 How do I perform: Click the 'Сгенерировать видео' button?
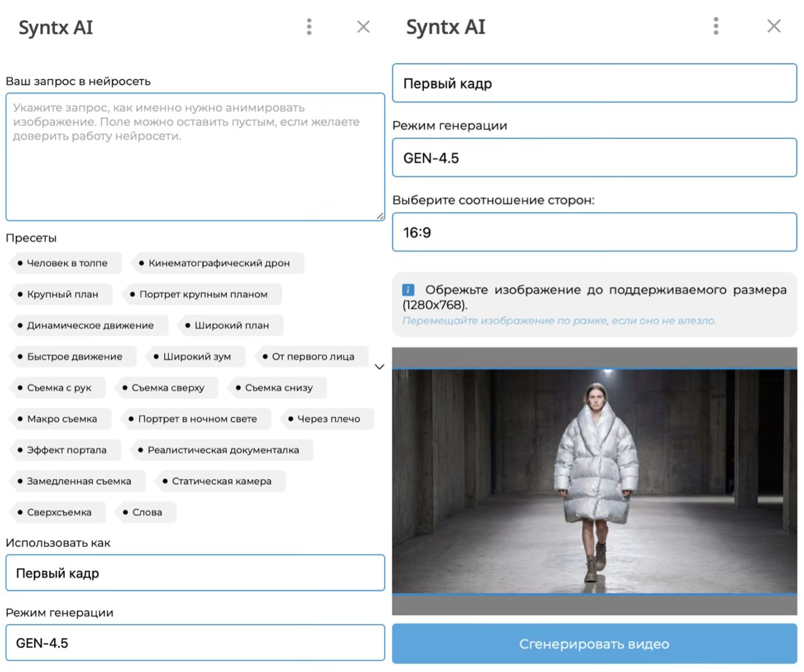pyautogui.click(x=594, y=644)
